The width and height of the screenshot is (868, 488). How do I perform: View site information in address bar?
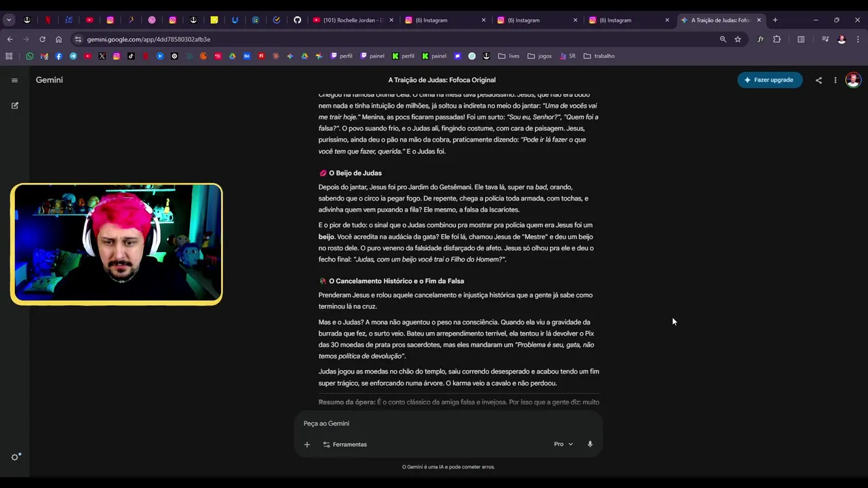click(78, 39)
